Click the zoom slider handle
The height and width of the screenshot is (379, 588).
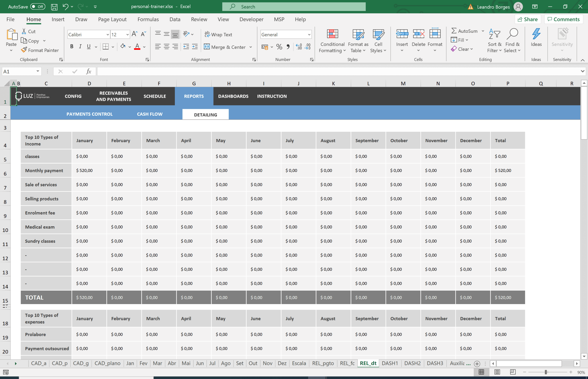546,372
